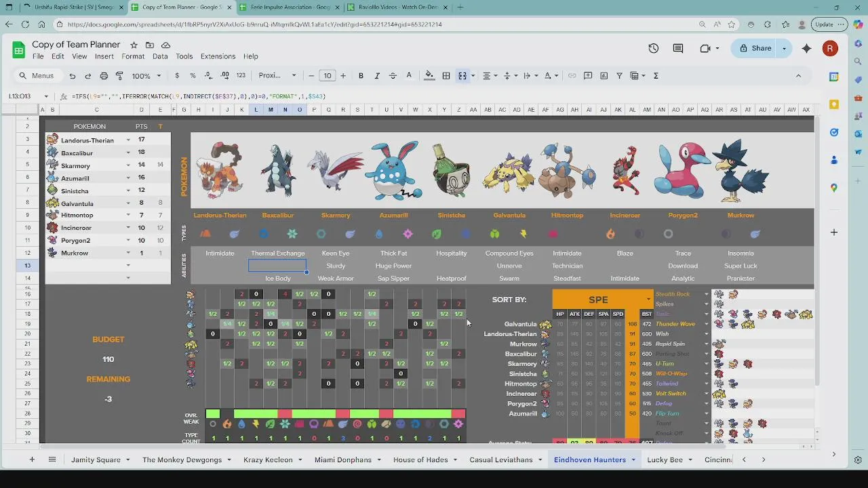Click the Functions sigma icon

656,76
